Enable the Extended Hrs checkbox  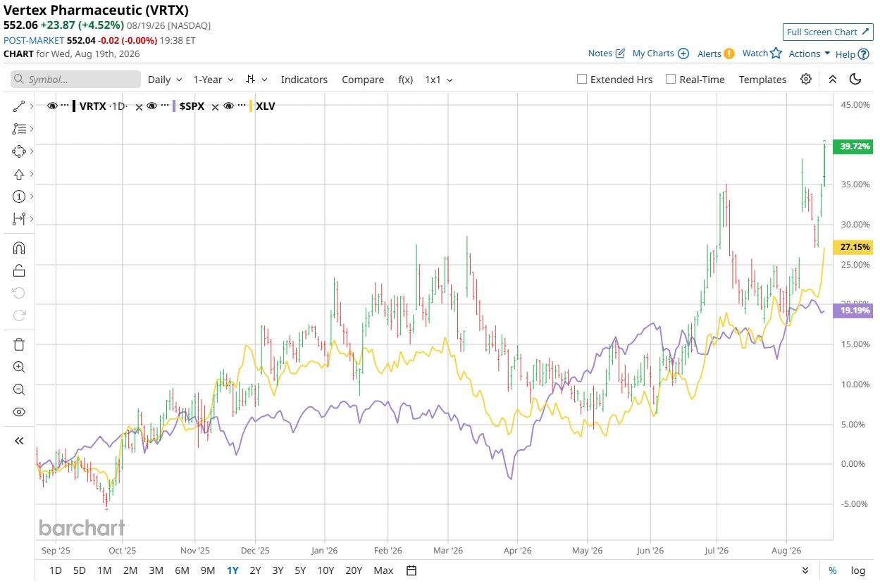(582, 80)
